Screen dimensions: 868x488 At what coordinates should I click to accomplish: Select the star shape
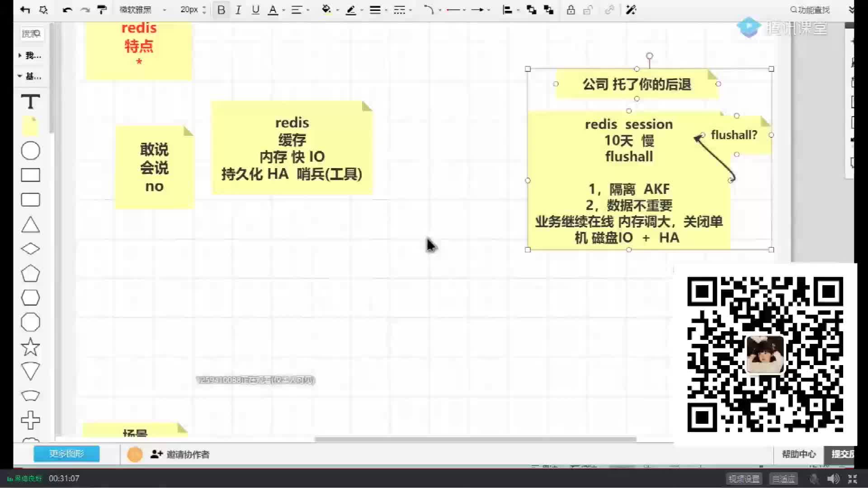tap(30, 347)
